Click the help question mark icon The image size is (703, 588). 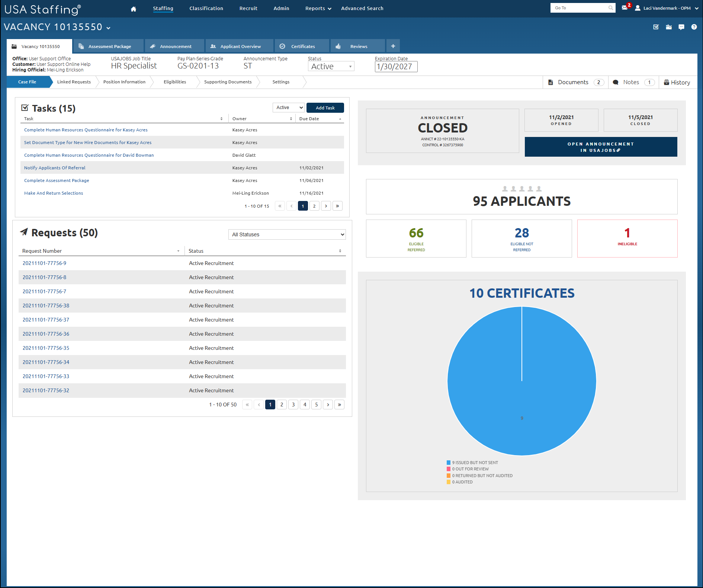694,27
